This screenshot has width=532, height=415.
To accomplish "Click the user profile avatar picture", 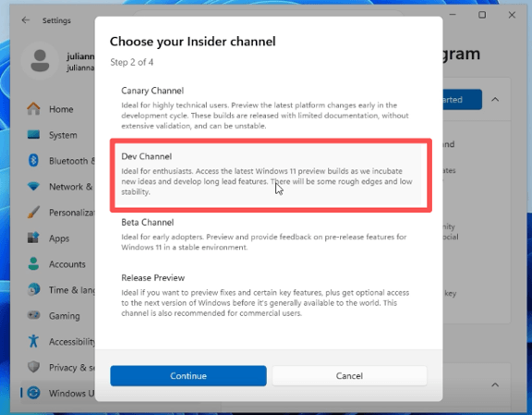I will click(40, 61).
